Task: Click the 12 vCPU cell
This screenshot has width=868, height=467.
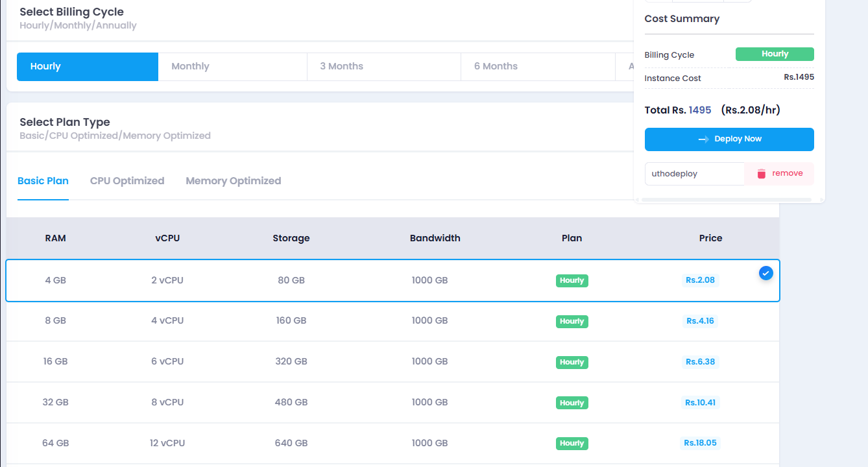Action: (x=167, y=443)
